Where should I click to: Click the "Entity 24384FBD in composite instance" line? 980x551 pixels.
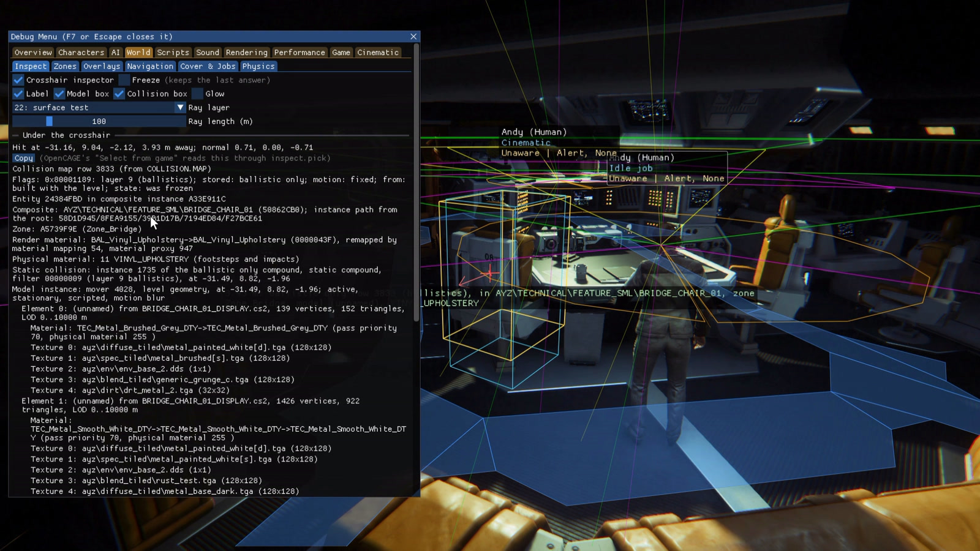pos(119,199)
